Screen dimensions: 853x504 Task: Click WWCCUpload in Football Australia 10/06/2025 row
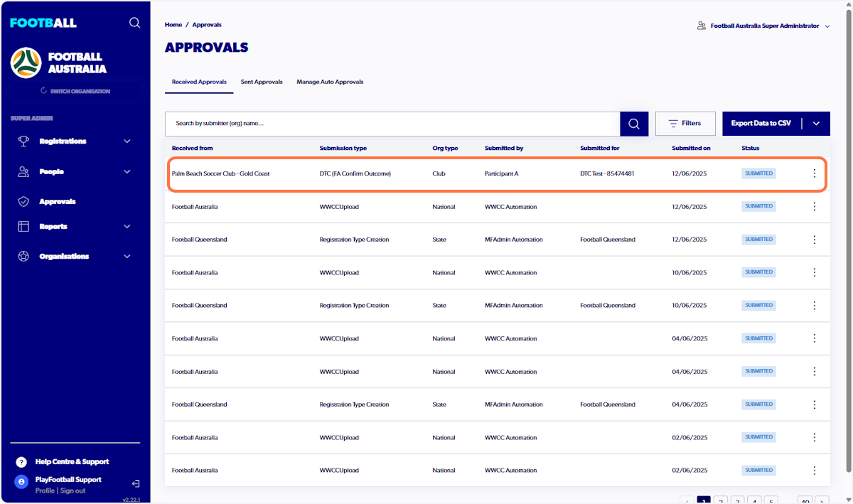point(340,273)
